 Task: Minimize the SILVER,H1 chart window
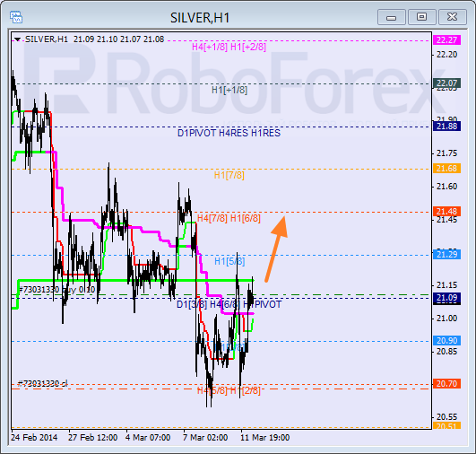tap(392, 17)
